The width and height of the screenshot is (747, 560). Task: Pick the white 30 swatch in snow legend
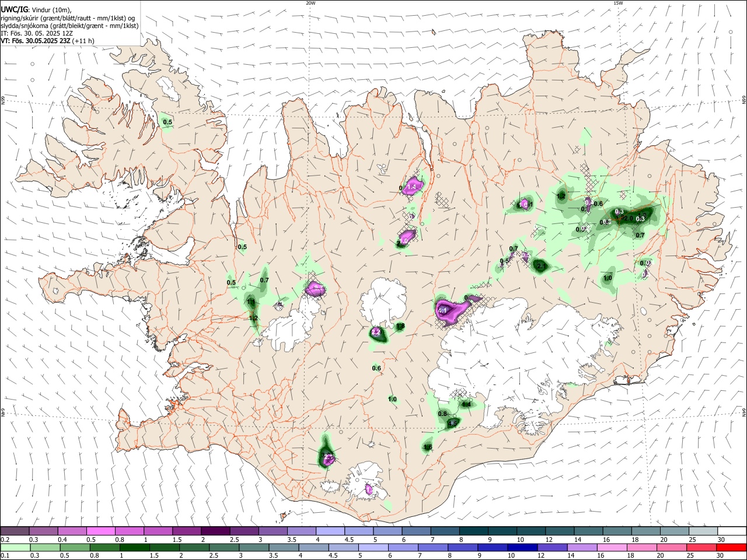click(732, 531)
